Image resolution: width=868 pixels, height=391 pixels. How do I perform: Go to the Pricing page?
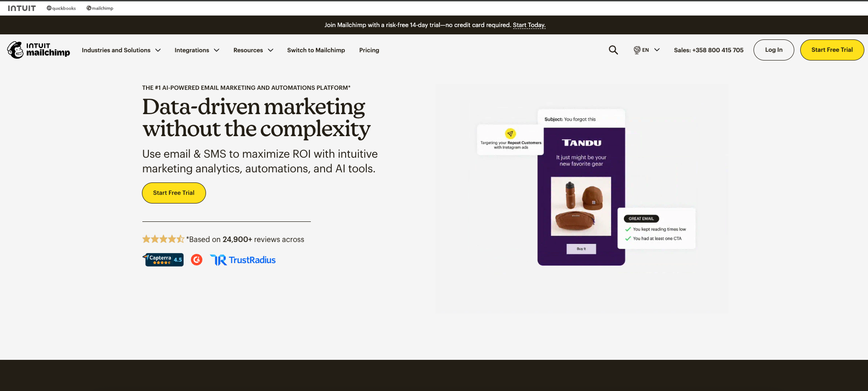tap(369, 50)
